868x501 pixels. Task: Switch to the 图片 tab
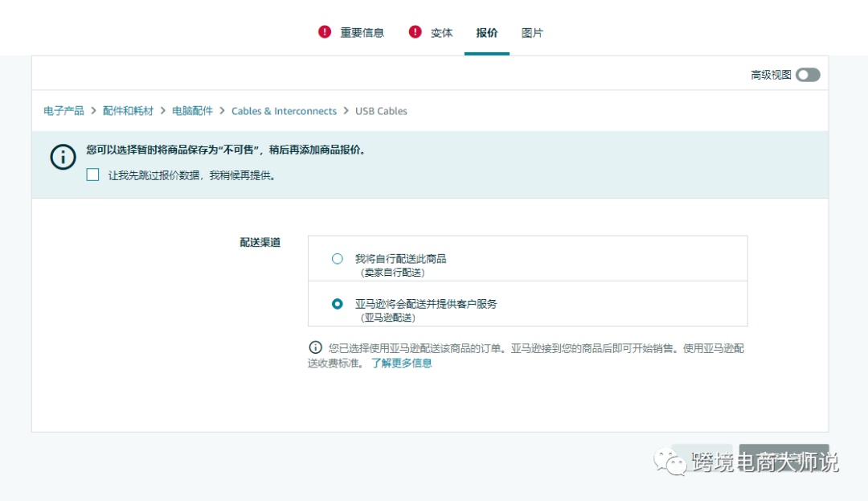[x=533, y=32]
